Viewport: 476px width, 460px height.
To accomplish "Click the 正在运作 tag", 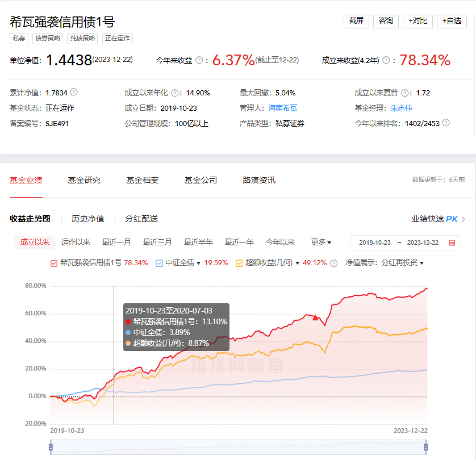I will [x=117, y=39].
